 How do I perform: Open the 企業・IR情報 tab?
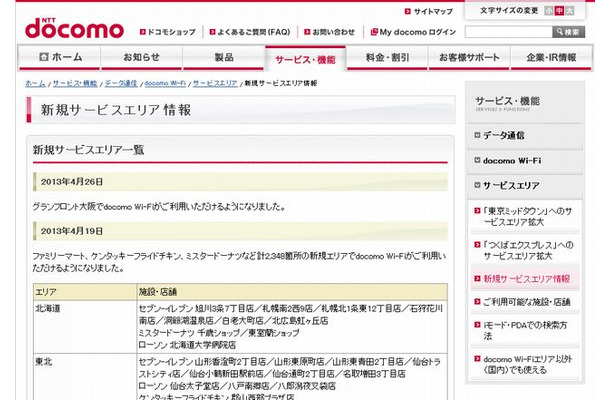point(551,57)
